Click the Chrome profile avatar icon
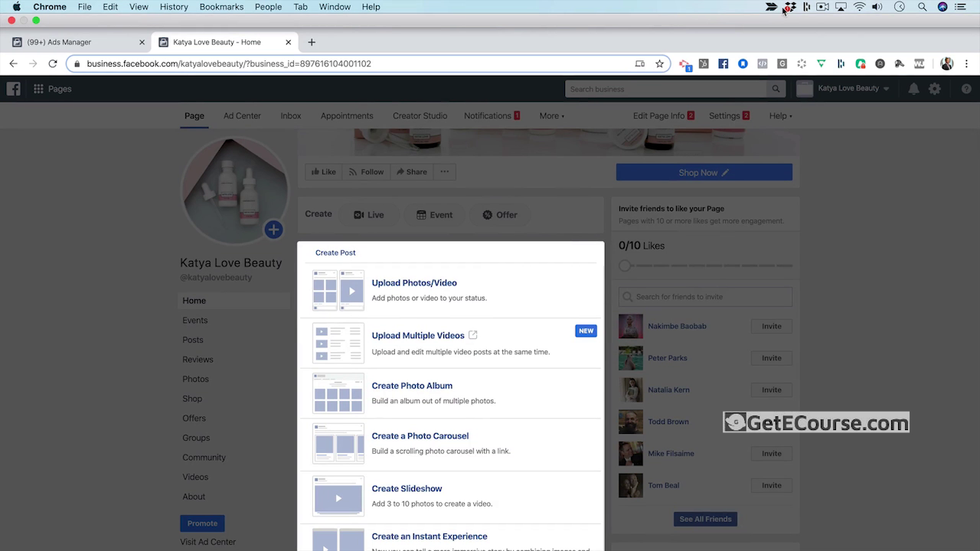Image resolution: width=980 pixels, height=551 pixels. click(x=947, y=64)
